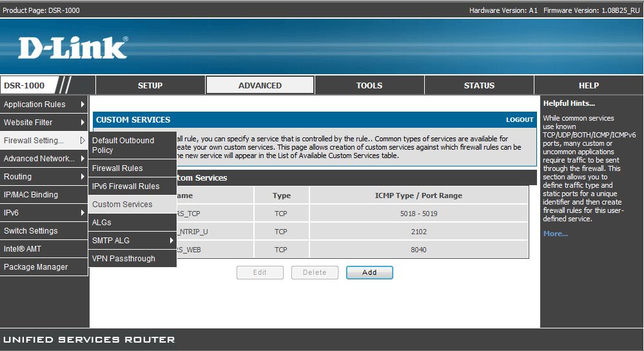Open the STATUS tab
This screenshot has height=351, width=644.
click(x=479, y=85)
